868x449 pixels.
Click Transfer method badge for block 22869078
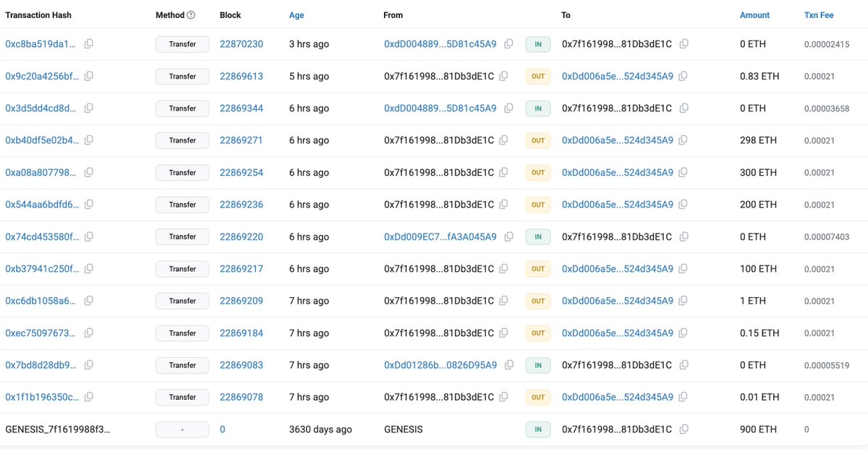click(x=182, y=397)
